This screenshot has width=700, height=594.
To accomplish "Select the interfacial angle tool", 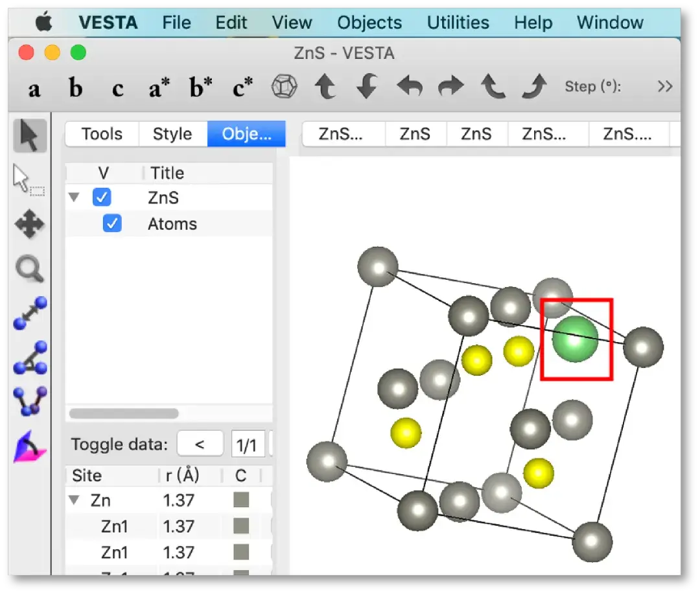I will point(29,447).
